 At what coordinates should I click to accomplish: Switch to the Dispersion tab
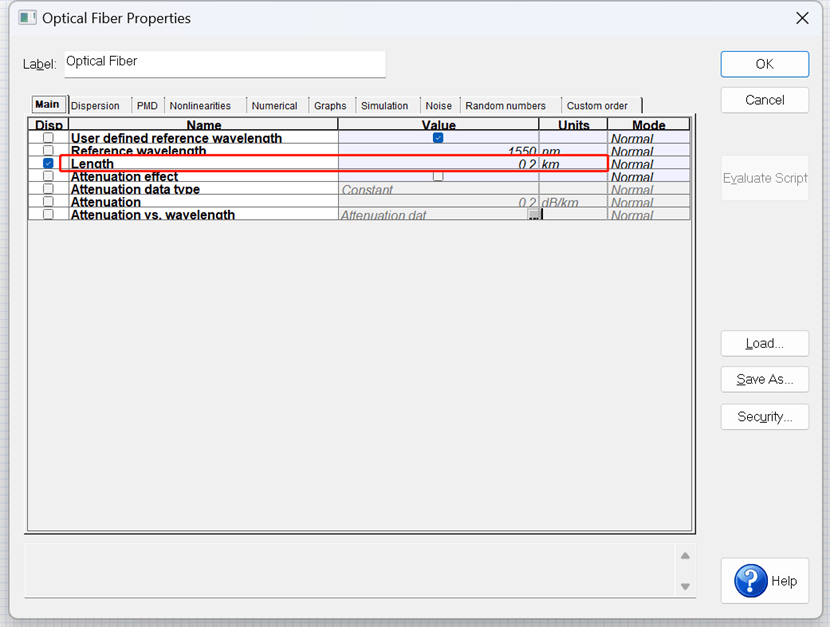tap(95, 106)
